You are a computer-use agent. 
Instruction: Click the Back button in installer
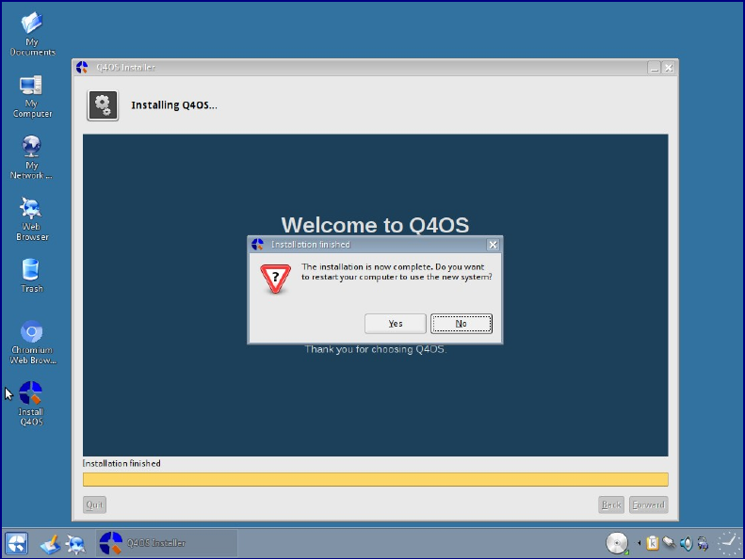click(x=611, y=504)
